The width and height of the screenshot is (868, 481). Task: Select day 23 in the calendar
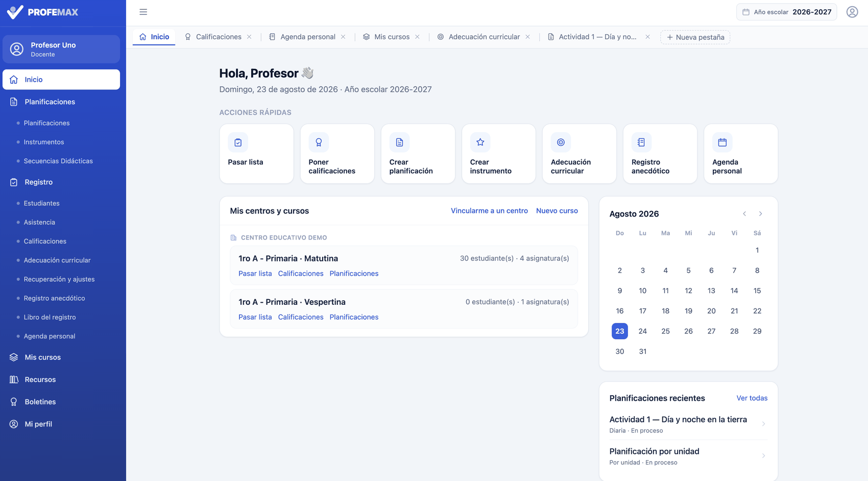[x=619, y=331]
